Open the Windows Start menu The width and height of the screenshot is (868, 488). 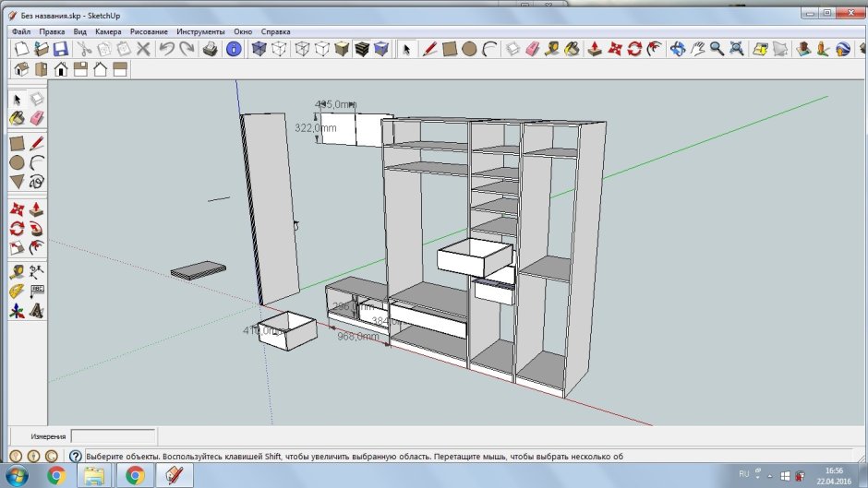[17, 476]
